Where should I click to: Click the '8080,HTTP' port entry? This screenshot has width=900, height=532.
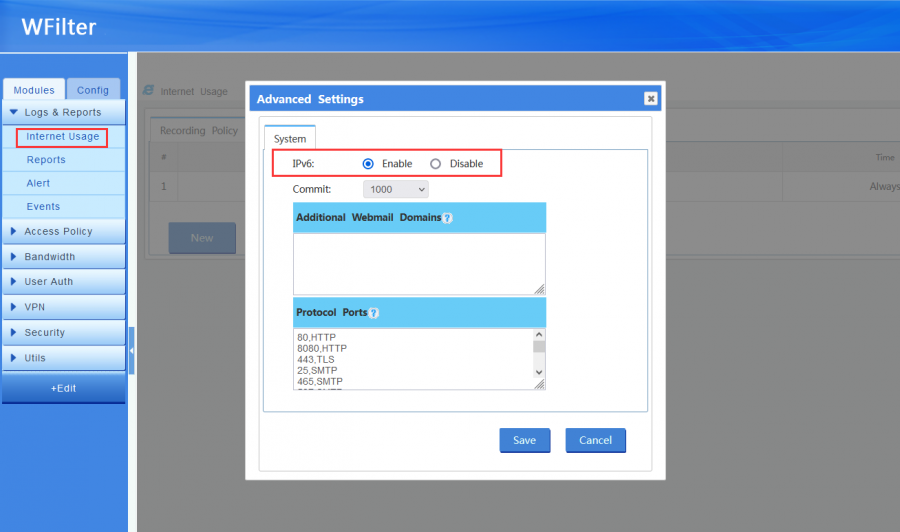tap(322, 348)
